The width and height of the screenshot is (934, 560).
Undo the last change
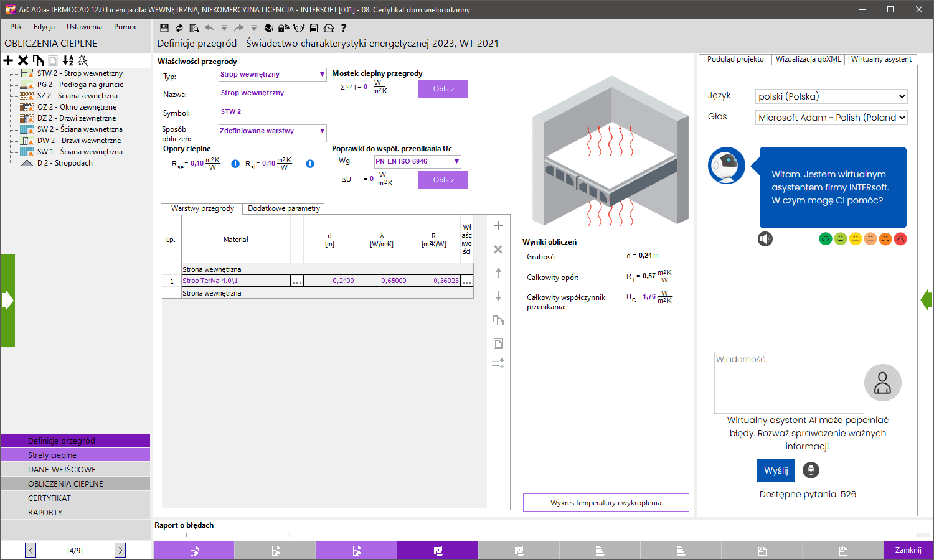coord(210,28)
